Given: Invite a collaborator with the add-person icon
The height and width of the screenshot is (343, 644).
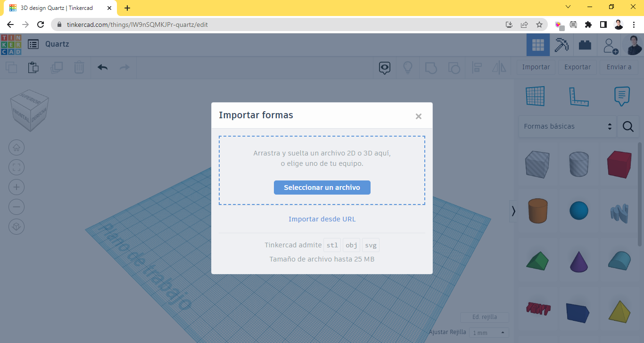Looking at the screenshot, I should 611,46.
